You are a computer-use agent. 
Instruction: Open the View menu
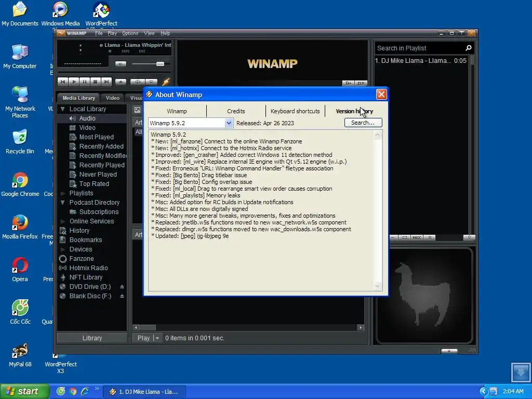click(149, 33)
